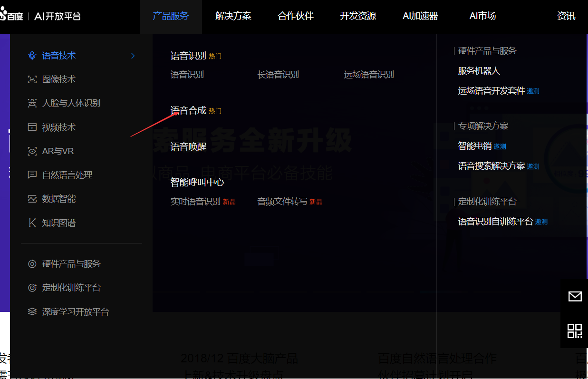Open the 开发资源 top menu
The width and height of the screenshot is (588, 379).
coord(358,16)
